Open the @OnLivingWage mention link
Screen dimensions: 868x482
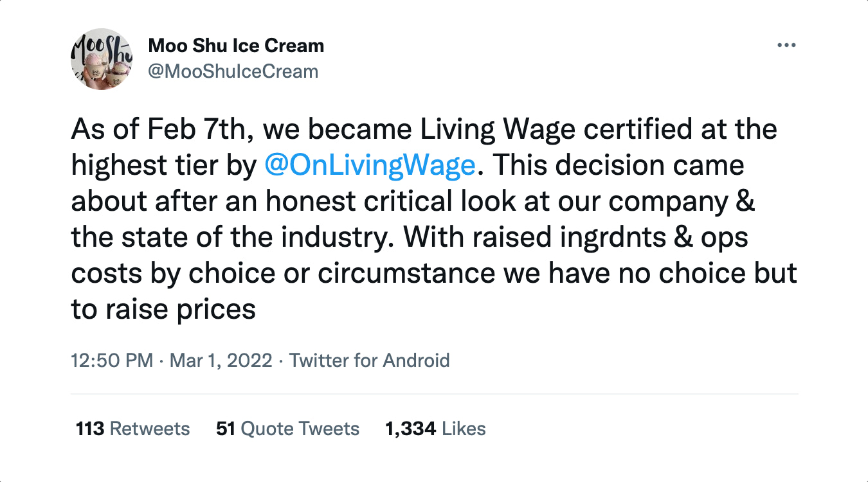pyautogui.click(x=370, y=166)
